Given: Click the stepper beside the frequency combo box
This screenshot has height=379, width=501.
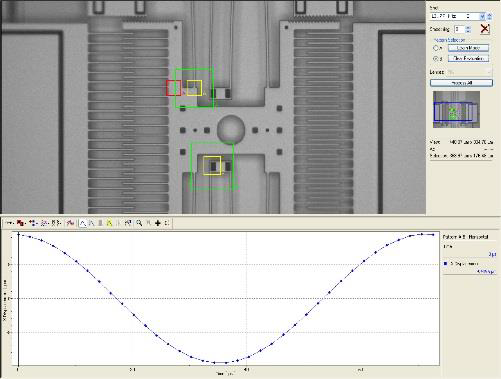Looking at the screenshot, I should 489,16.
